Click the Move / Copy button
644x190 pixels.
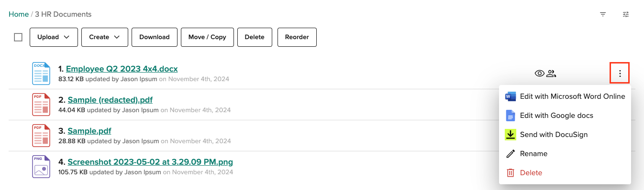coord(207,37)
